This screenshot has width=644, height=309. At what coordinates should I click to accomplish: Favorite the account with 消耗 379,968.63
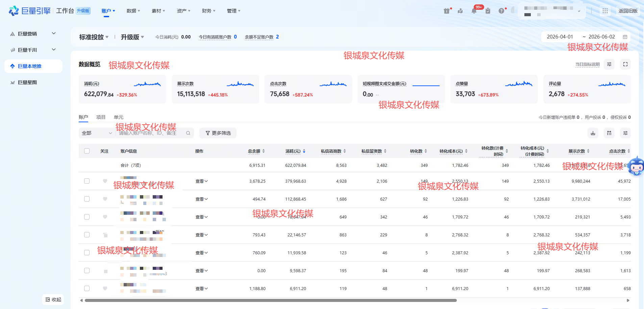click(105, 181)
